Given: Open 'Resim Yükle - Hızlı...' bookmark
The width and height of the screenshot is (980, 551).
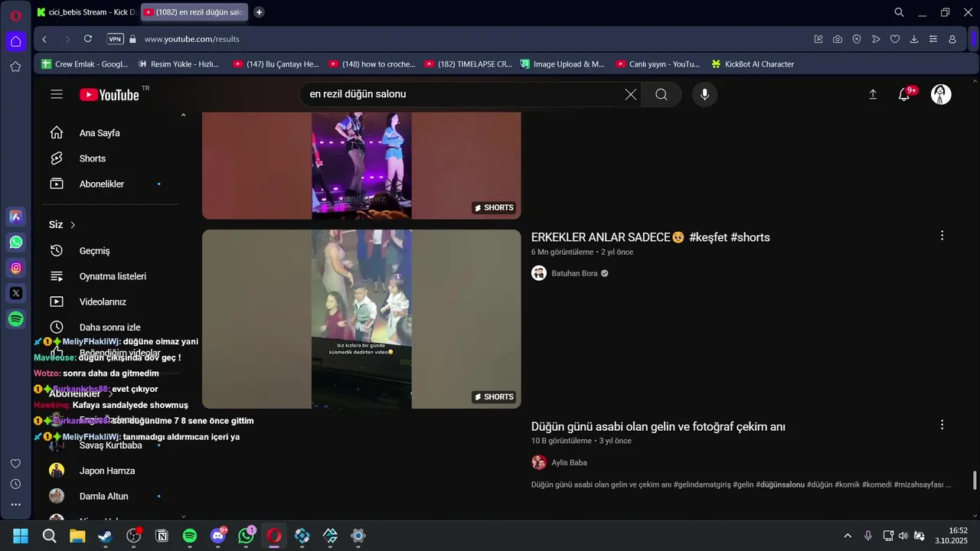Looking at the screenshot, I should (178, 64).
